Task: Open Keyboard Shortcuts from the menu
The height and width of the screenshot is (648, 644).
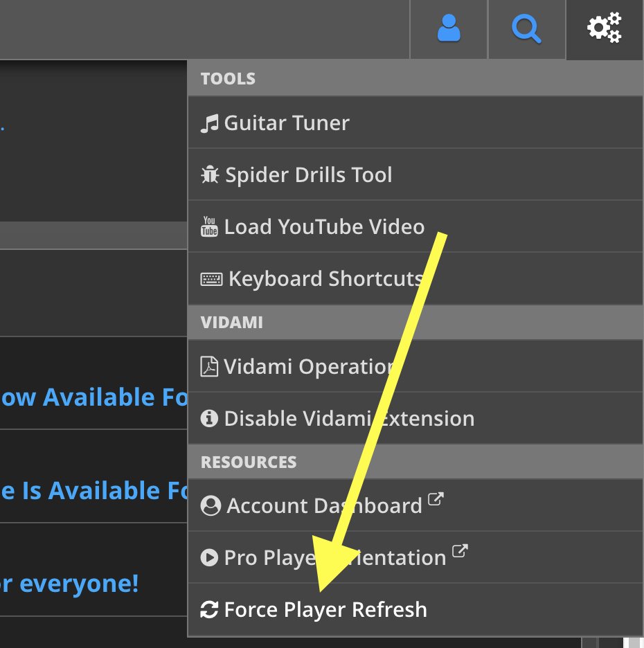Action: [323, 278]
